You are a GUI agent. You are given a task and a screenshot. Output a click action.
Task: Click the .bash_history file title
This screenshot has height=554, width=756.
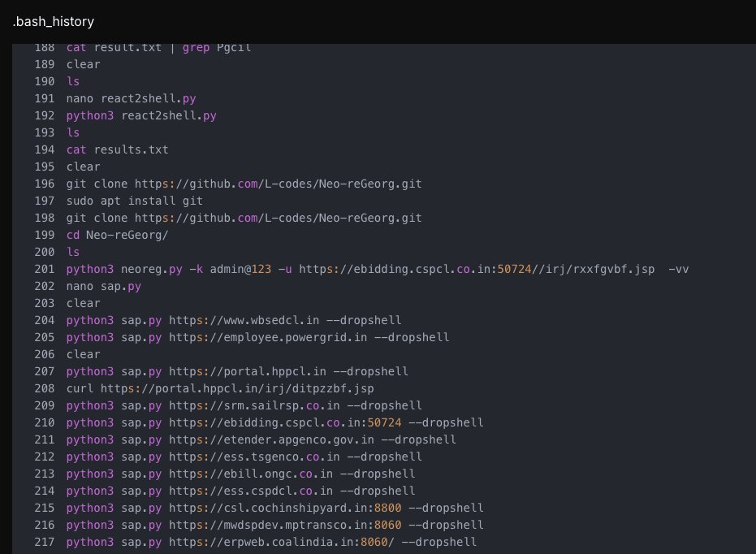coord(54,22)
